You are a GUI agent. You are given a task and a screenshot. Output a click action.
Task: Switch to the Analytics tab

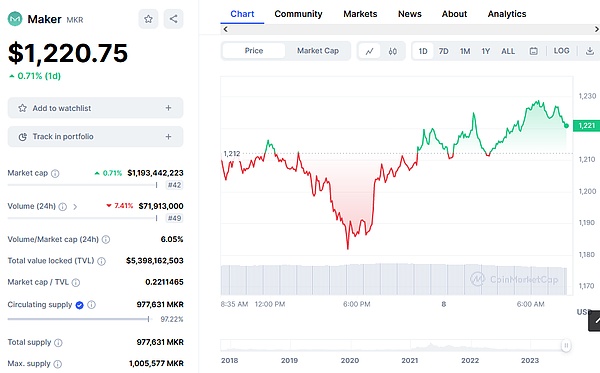point(507,14)
